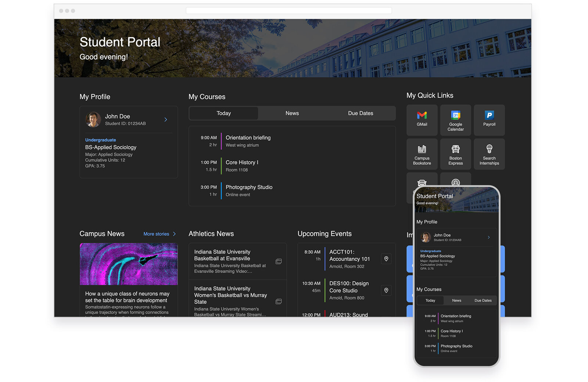588x382 pixels.
Task: Click the Undergraduate label in My Profile
Action: (x=100, y=140)
